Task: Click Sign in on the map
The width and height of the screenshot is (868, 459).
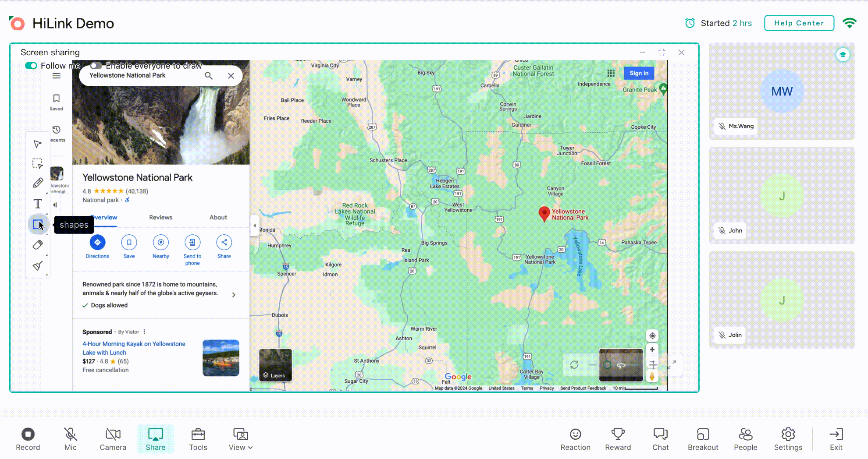Action: 639,73
